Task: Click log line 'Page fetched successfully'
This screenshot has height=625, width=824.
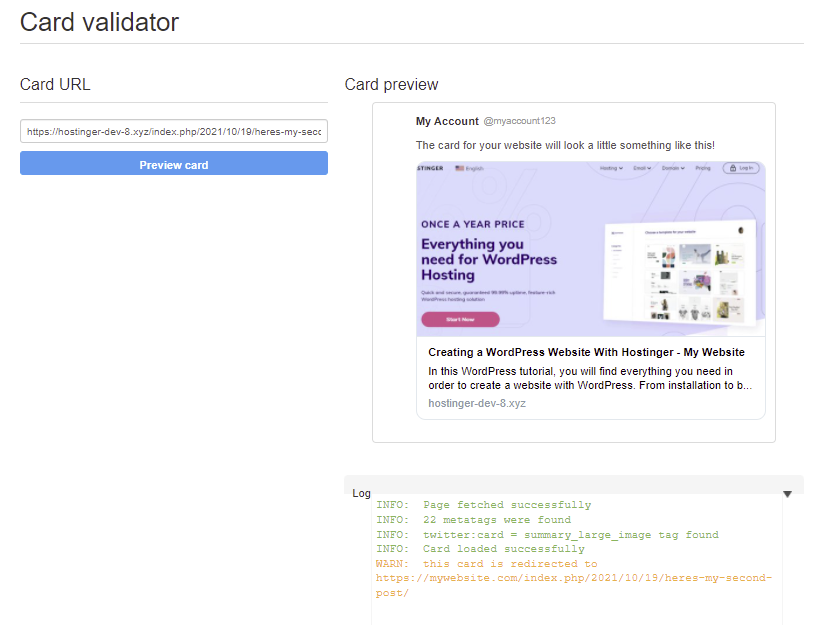Action: [483, 505]
